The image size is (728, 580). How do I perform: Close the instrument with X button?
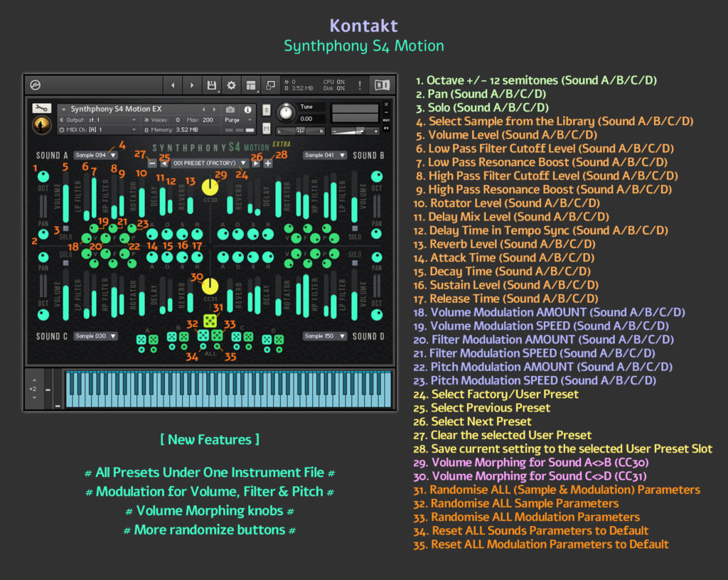(x=386, y=104)
